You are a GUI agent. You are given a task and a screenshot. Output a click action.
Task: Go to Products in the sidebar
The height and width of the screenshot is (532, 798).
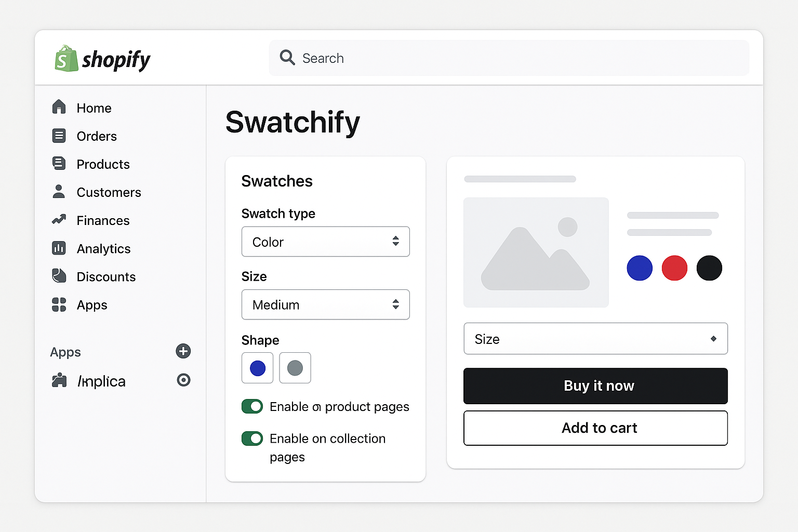(x=103, y=164)
